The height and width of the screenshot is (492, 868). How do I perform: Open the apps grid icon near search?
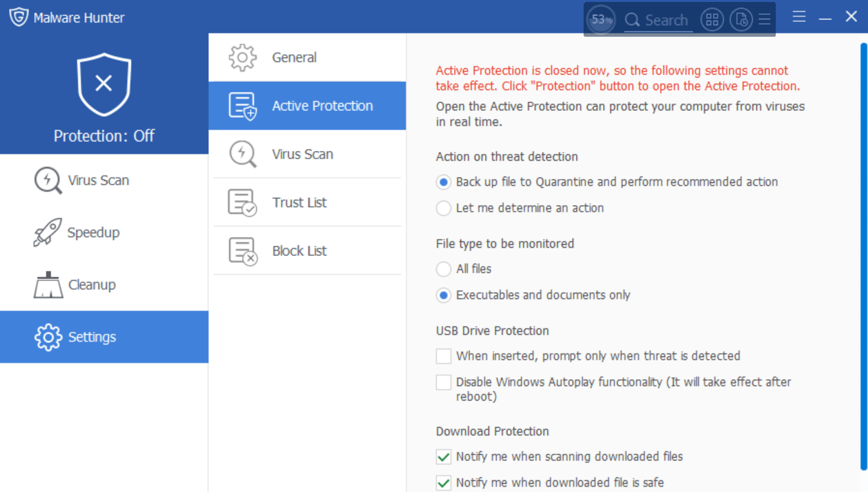tap(712, 19)
